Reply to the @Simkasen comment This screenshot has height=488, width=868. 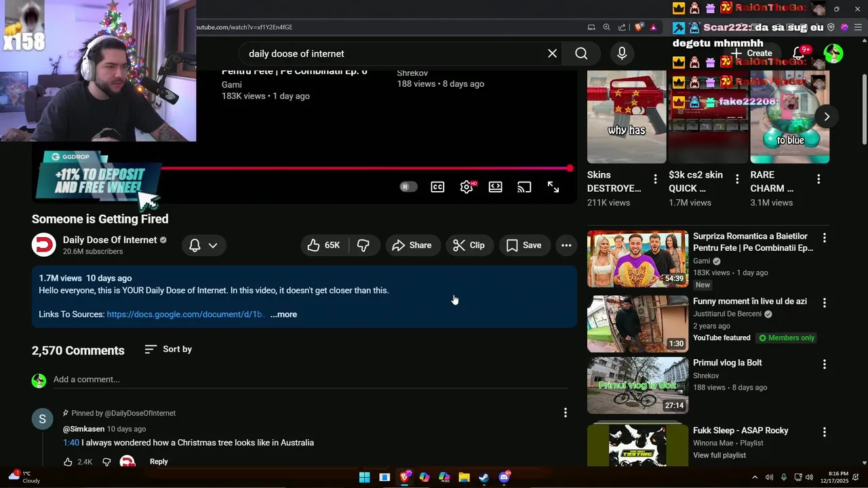(159, 462)
